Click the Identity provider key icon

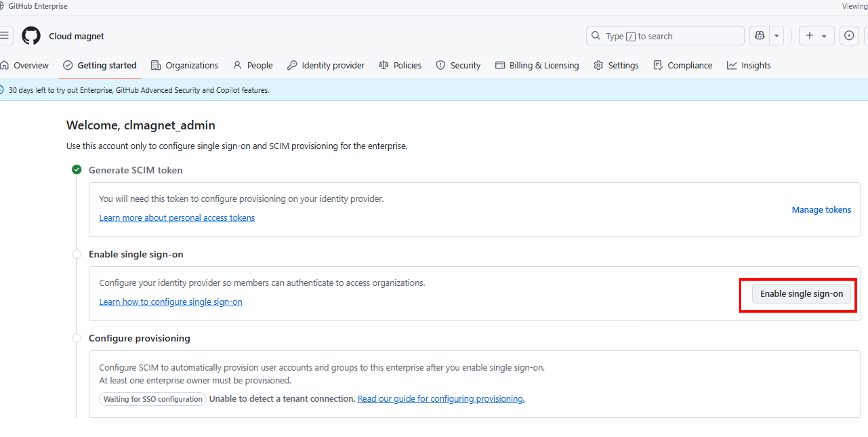coord(292,65)
